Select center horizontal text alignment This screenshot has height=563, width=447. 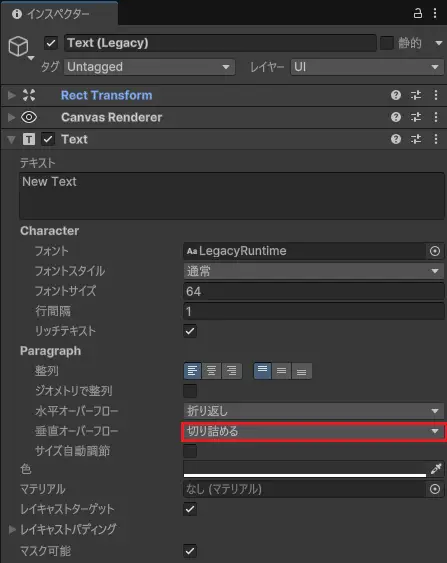click(211, 371)
